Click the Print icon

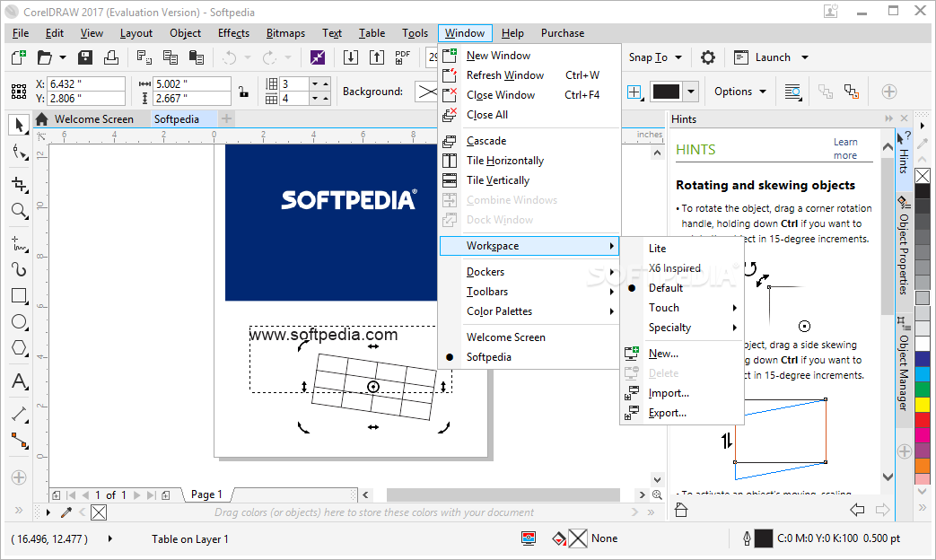[111, 57]
